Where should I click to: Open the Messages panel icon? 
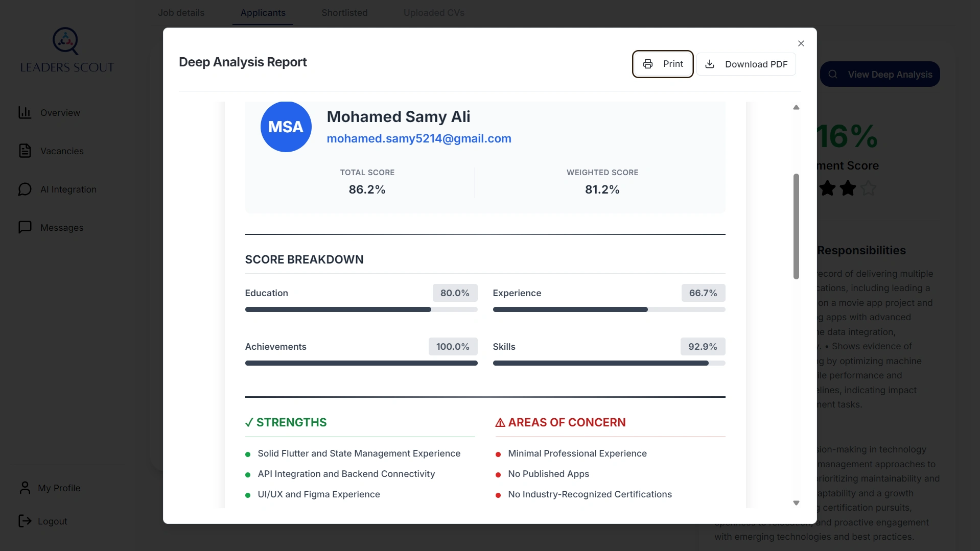[x=25, y=227]
